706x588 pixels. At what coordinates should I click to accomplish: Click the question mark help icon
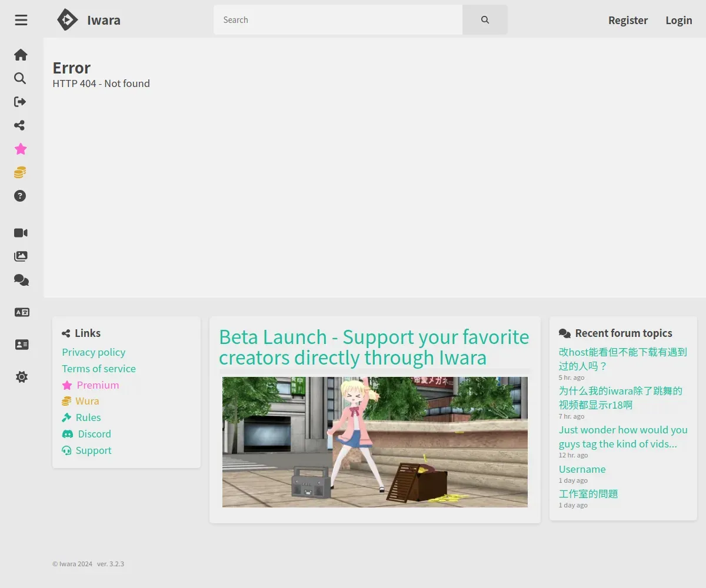click(x=20, y=196)
